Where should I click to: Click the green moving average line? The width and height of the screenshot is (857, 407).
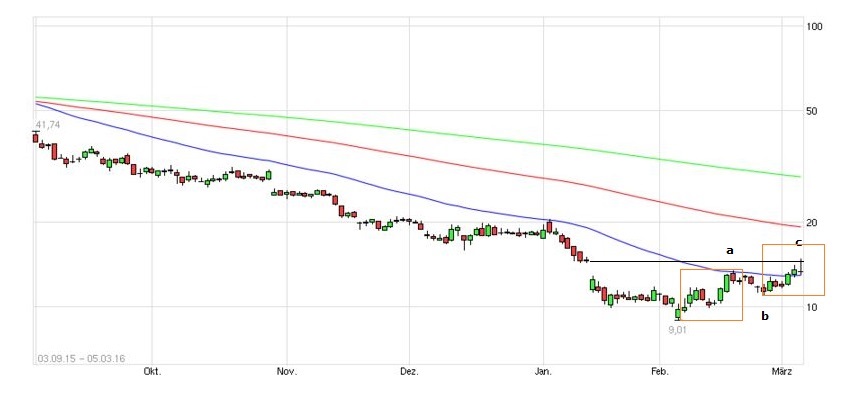400,126
